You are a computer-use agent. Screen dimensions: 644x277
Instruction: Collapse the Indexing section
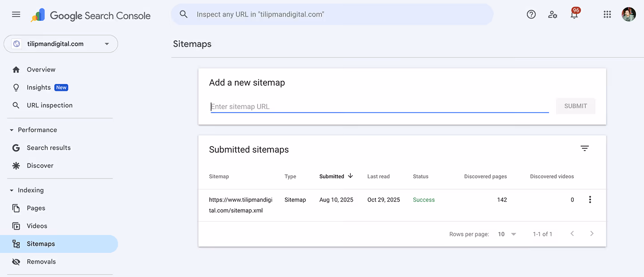click(x=12, y=190)
